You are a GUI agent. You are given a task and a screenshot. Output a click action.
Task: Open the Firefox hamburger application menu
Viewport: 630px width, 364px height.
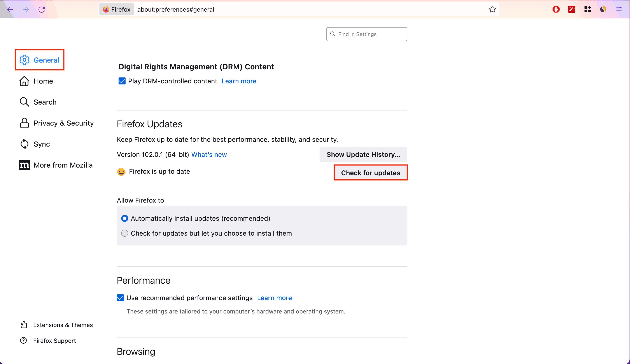pos(619,9)
